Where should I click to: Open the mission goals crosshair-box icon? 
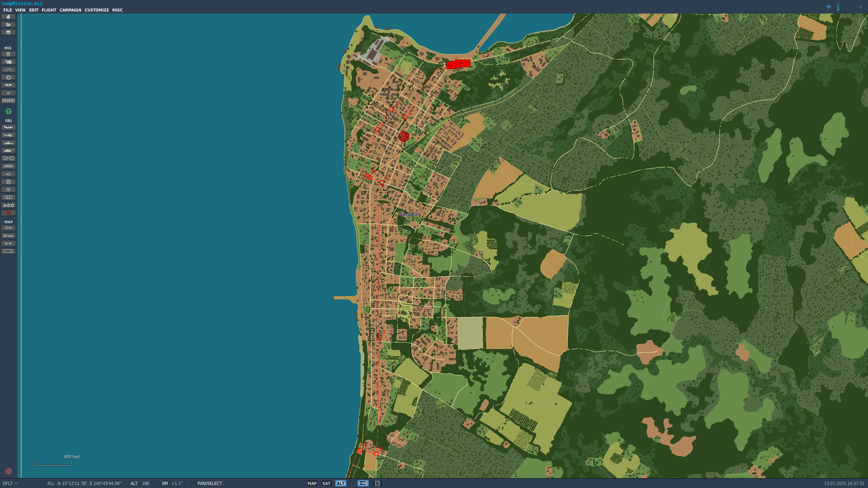(x=8, y=77)
